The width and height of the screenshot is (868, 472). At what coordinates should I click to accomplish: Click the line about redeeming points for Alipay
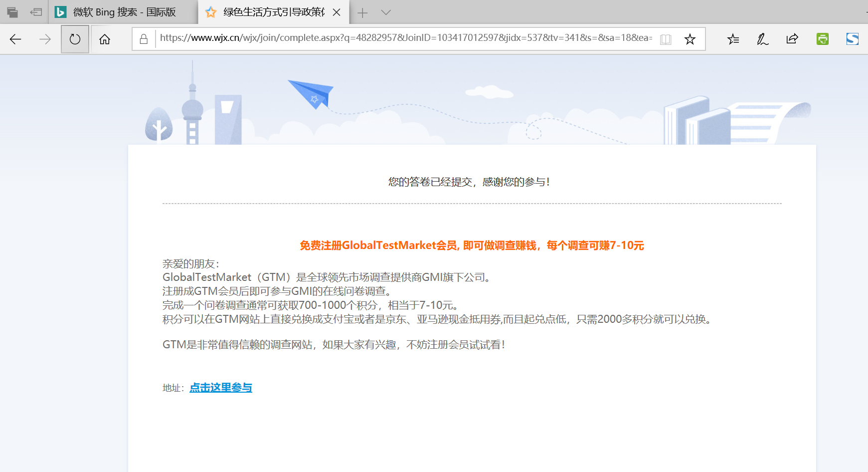tap(437, 319)
